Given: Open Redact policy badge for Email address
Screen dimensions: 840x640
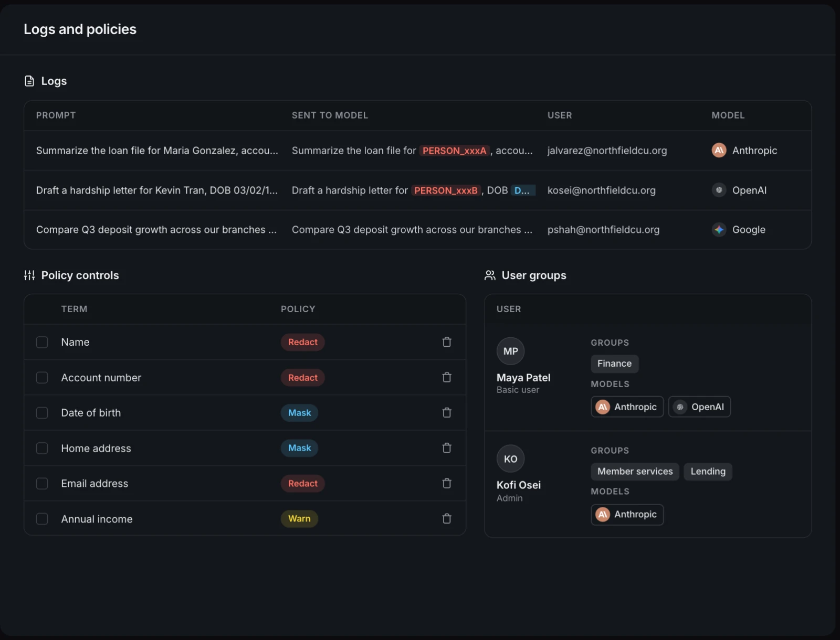Looking at the screenshot, I should [x=302, y=483].
